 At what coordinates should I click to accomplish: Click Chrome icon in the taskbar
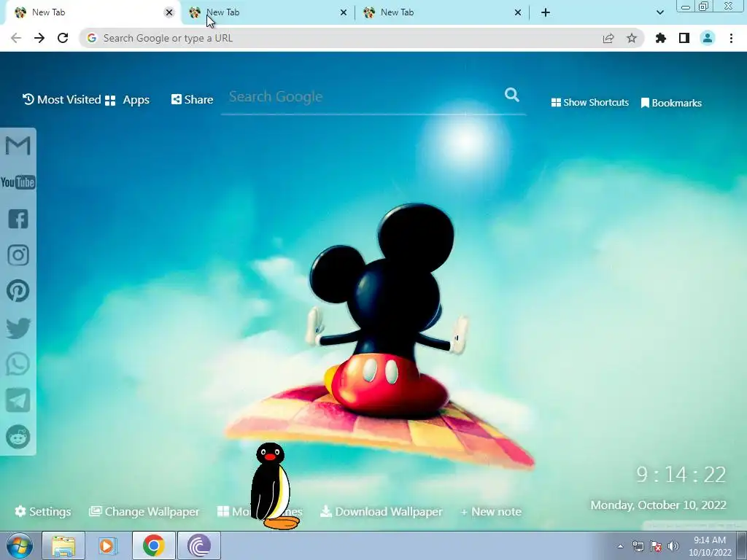(153, 545)
